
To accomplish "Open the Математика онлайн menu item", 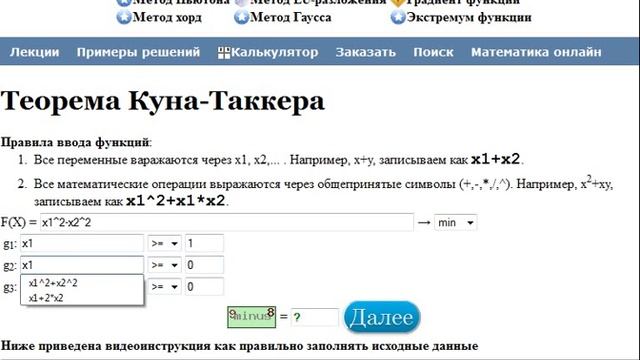I will 536,52.
